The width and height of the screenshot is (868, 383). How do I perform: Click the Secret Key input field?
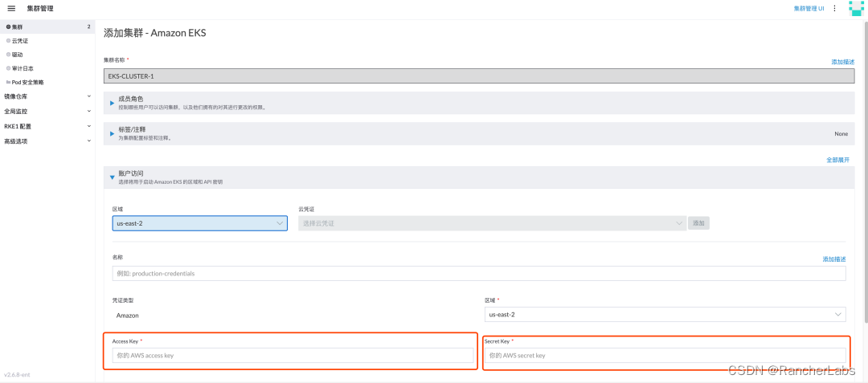coord(665,356)
